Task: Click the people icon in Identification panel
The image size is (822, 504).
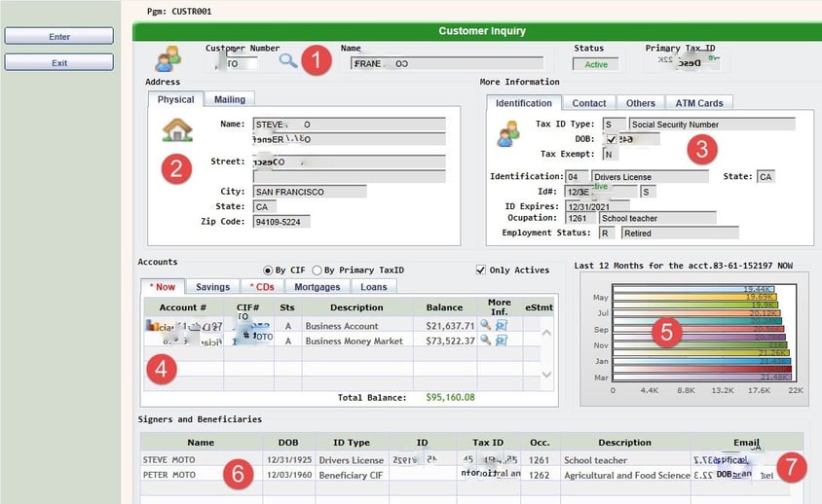Action: [x=507, y=134]
